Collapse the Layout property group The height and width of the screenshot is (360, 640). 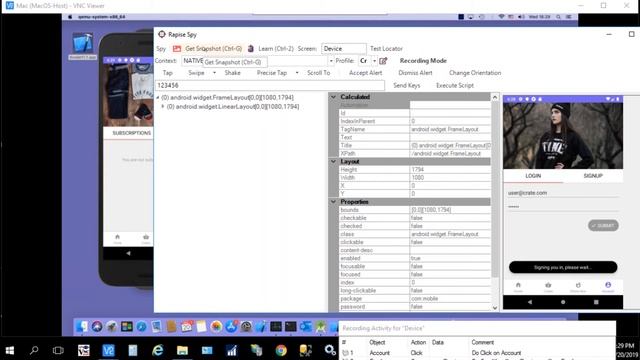pos(333,162)
